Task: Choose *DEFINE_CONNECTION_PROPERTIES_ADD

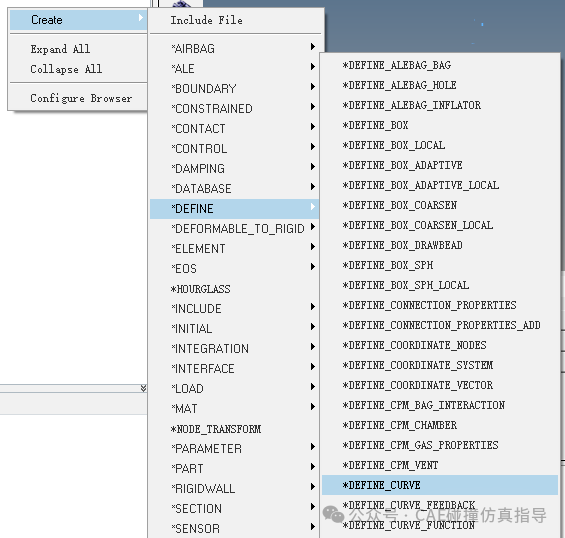Action: (x=440, y=325)
